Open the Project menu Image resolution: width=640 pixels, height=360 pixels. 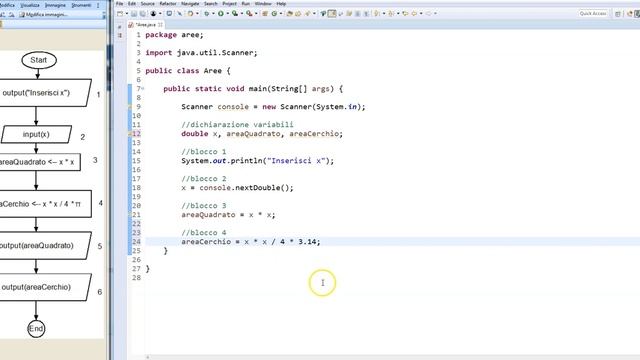229,4
